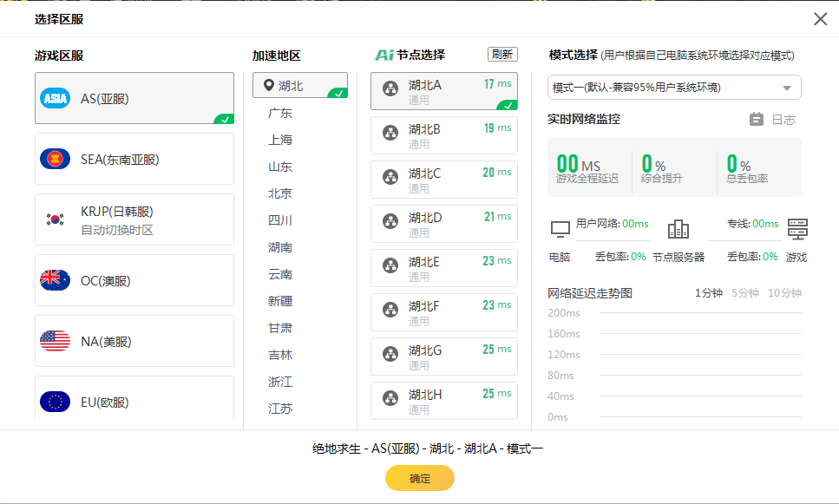Open the 模式一 mode selection dropdown
This screenshot has height=504, width=839.
point(674,88)
